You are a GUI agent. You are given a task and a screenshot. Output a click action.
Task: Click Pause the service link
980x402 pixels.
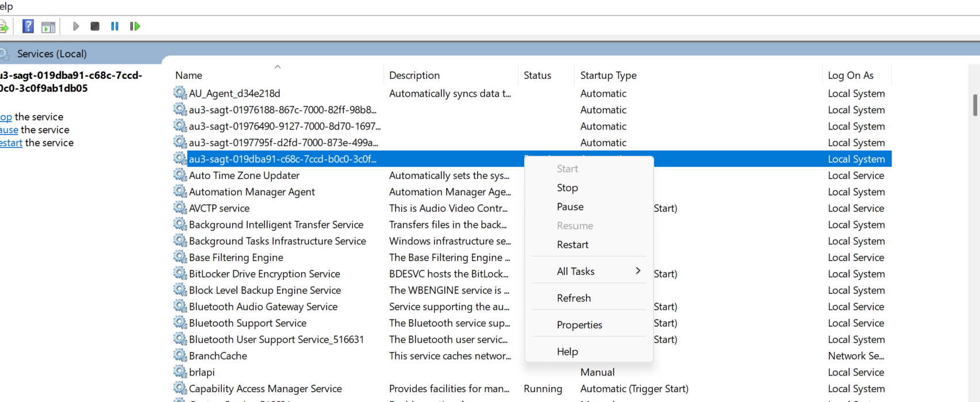[9, 130]
